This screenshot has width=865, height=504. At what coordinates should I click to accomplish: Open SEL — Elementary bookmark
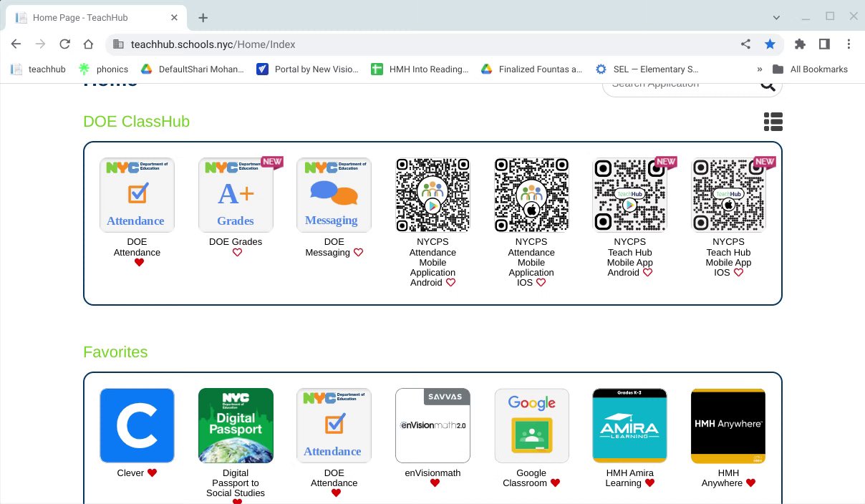(647, 69)
